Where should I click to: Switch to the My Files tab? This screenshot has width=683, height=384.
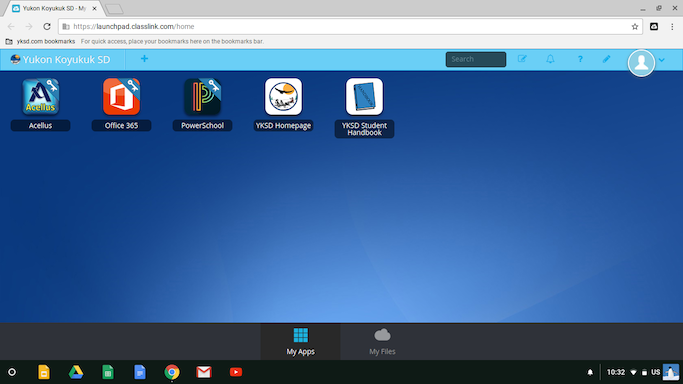point(382,342)
